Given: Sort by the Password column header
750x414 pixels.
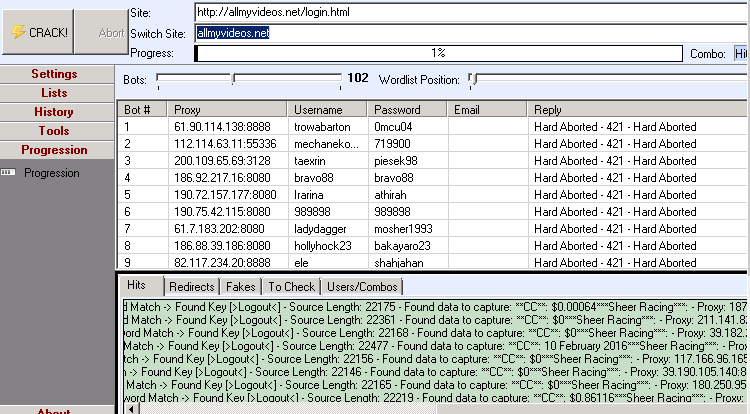Looking at the screenshot, I should point(408,109).
